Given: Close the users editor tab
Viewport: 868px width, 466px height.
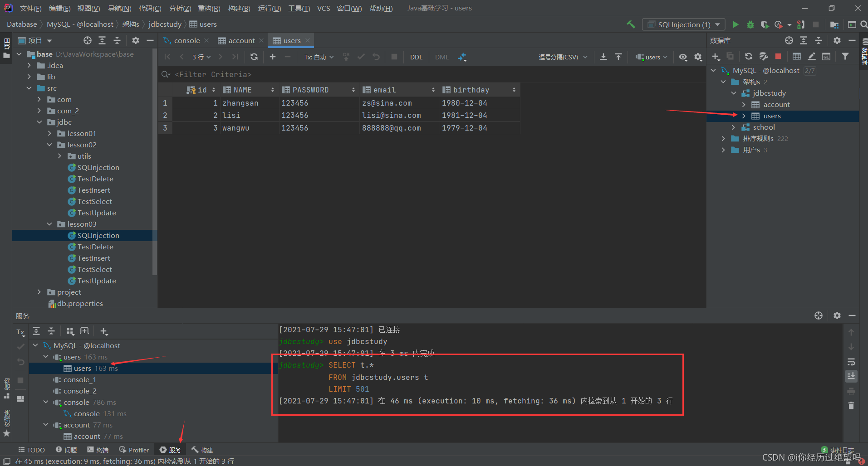Looking at the screenshot, I should click(308, 40).
